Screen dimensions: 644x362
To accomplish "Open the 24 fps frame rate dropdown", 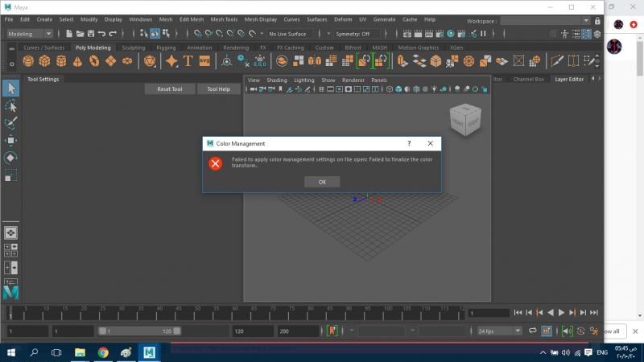I will pos(518,331).
